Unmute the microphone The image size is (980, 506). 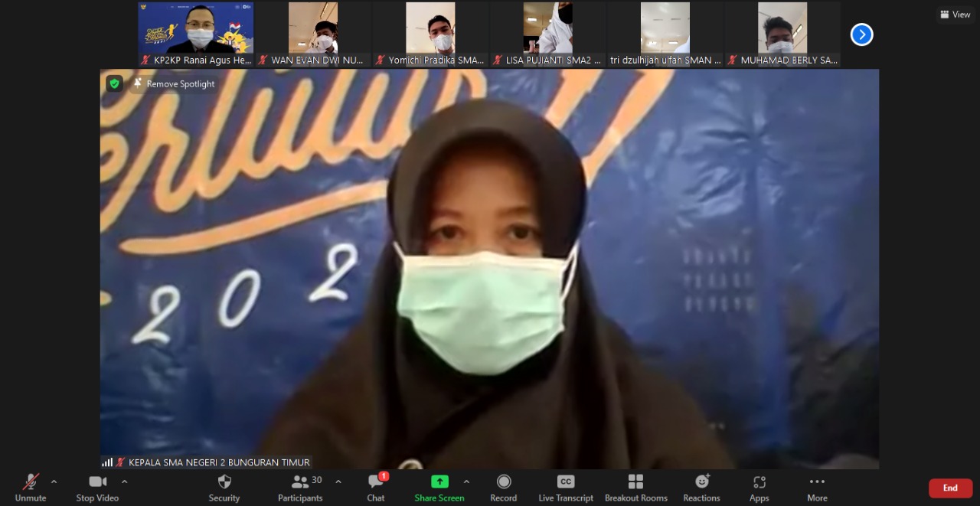pos(31,487)
